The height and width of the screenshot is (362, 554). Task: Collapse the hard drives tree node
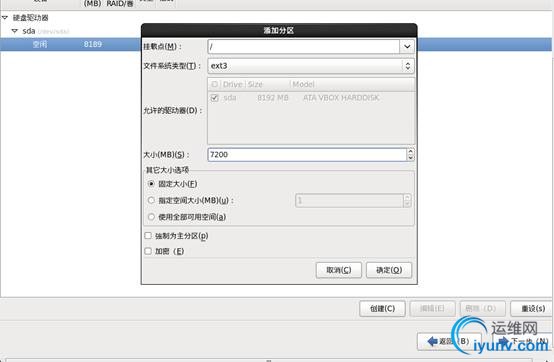[5, 18]
